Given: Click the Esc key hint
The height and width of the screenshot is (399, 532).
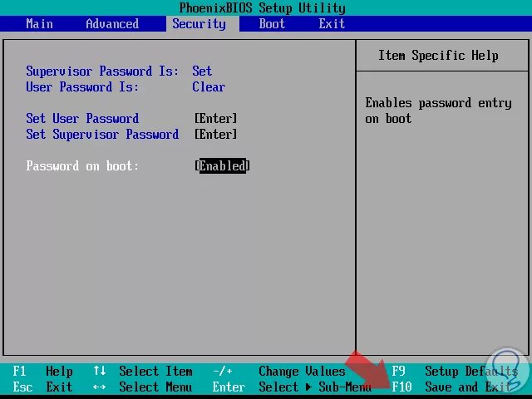Looking at the screenshot, I should pyautogui.click(x=22, y=387).
